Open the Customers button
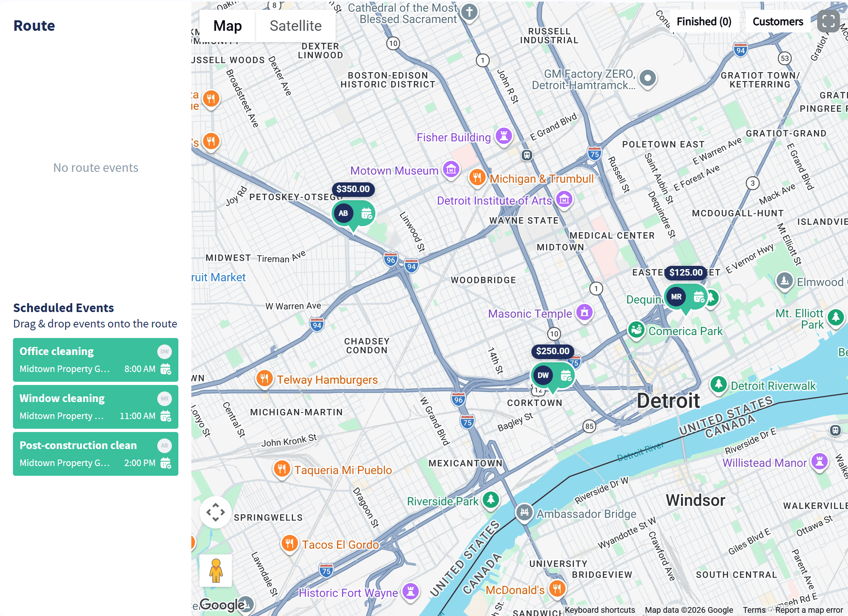The height and width of the screenshot is (616, 848). click(x=778, y=21)
